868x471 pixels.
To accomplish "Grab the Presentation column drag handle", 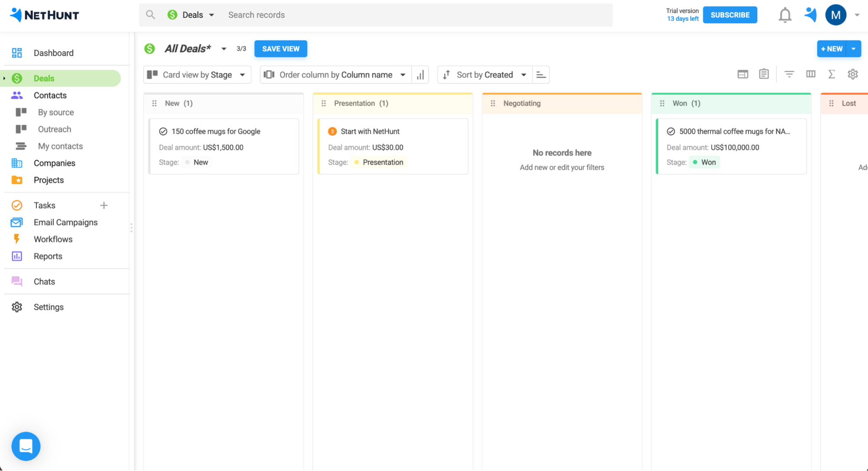I will pyautogui.click(x=323, y=103).
